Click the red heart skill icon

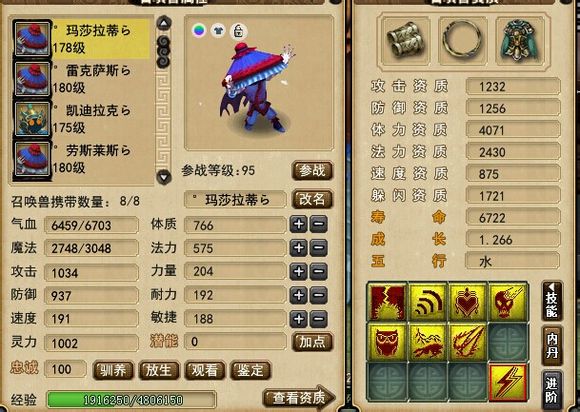[468, 302]
